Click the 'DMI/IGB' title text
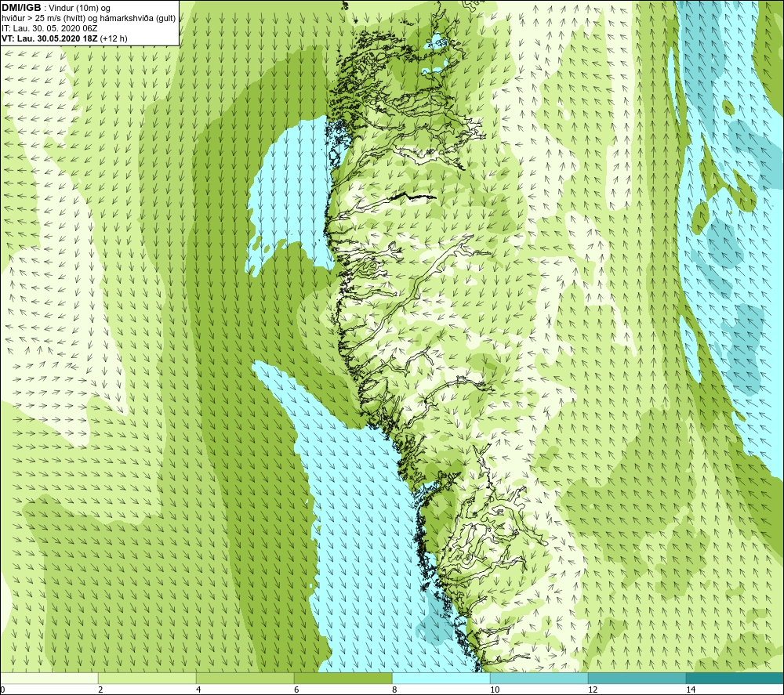Screen dimensions: 784x695 tap(21, 8)
